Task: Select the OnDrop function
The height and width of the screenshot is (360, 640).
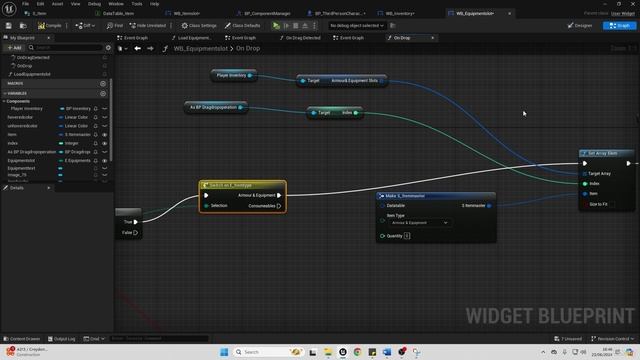Action: point(24,66)
